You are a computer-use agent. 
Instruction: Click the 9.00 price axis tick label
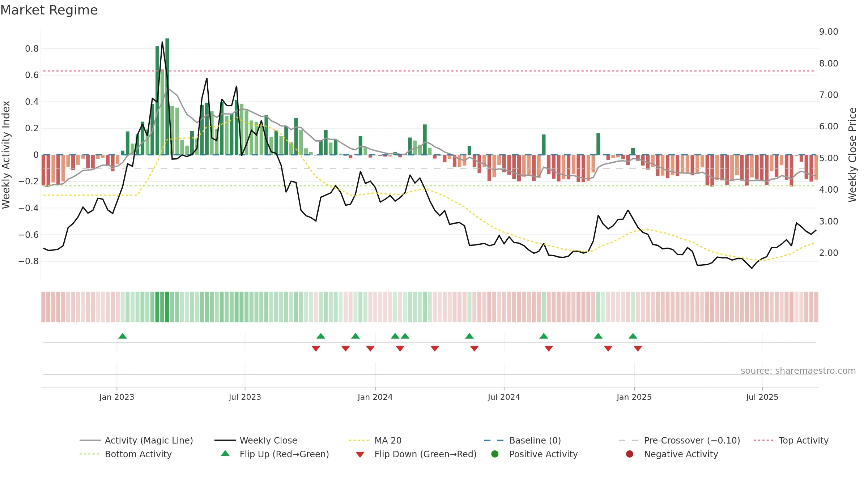pyautogui.click(x=829, y=32)
